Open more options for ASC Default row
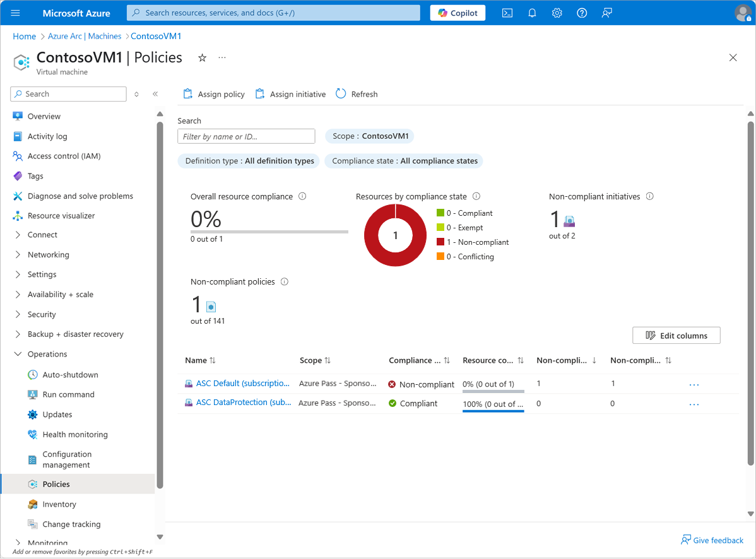The width and height of the screenshot is (756, 559). [x=694, y=385]
